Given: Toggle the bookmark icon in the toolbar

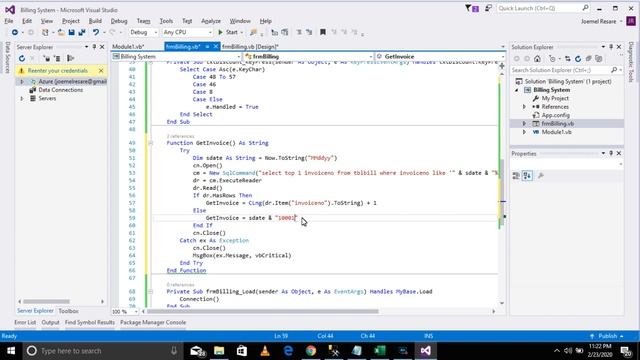Looking at the screenshot, I should (x=322, y=32).
